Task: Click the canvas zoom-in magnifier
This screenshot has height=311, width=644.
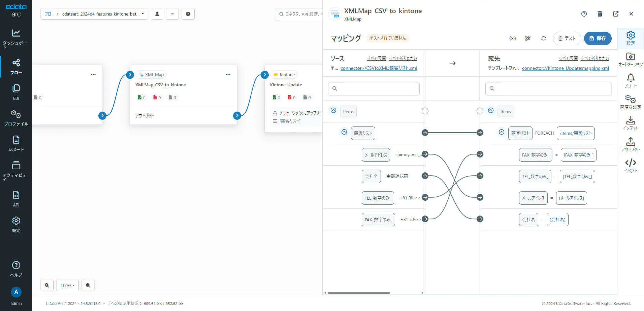Action: 47,285
